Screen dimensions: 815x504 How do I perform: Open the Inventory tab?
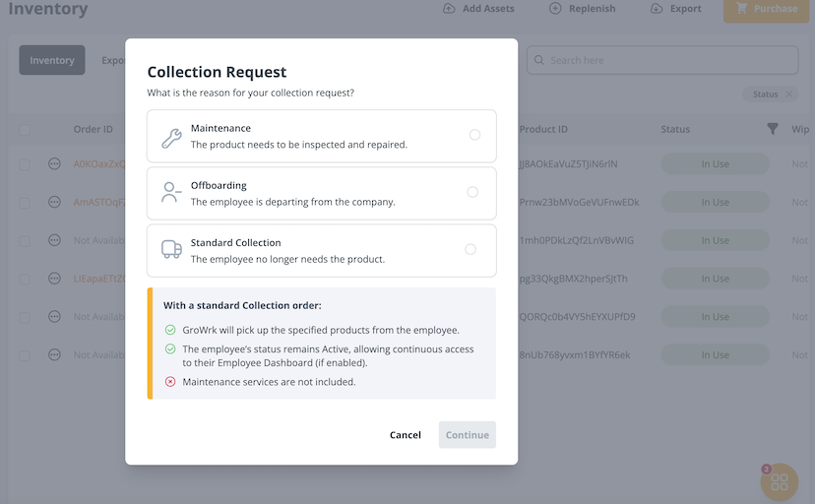coord(52,60)
